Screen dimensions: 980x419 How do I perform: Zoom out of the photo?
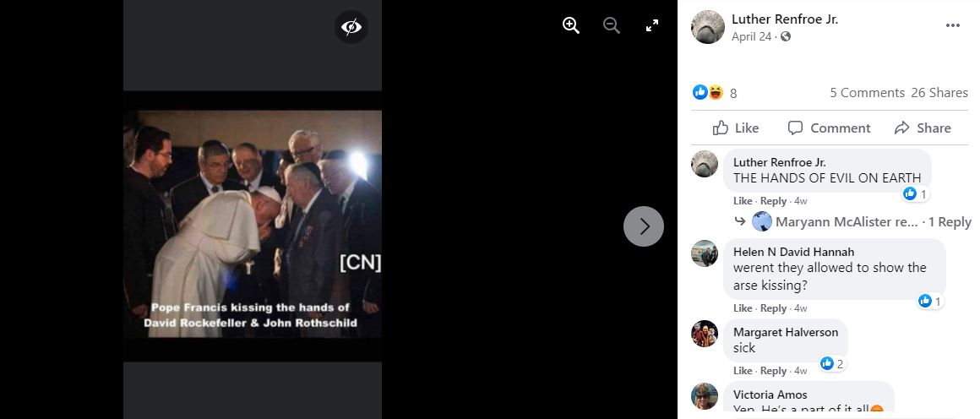pos(612,25)
